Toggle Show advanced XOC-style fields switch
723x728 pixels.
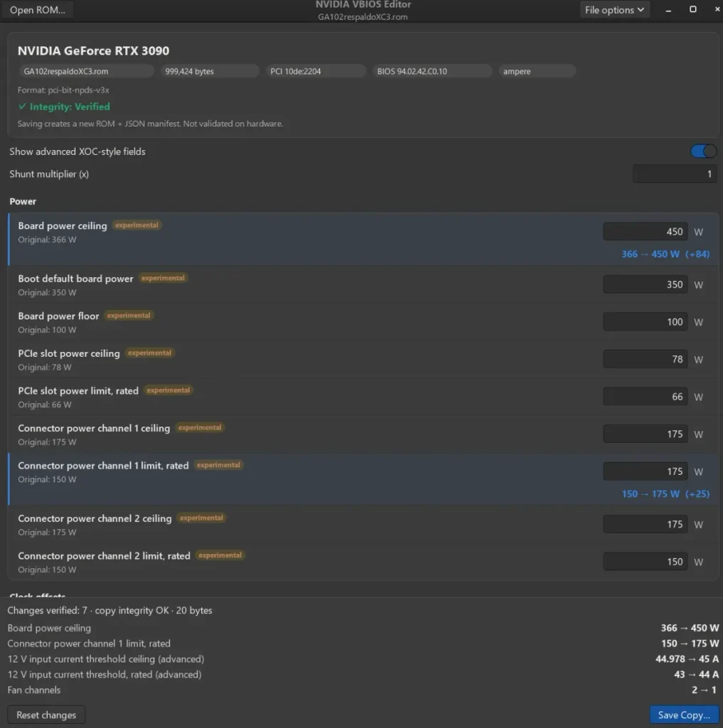click(x=703, y=151)
